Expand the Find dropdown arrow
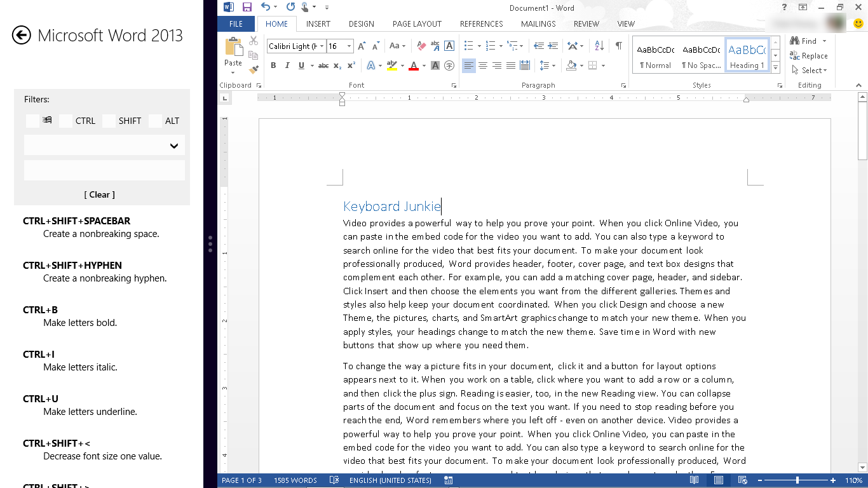 (x=825, y=41)
